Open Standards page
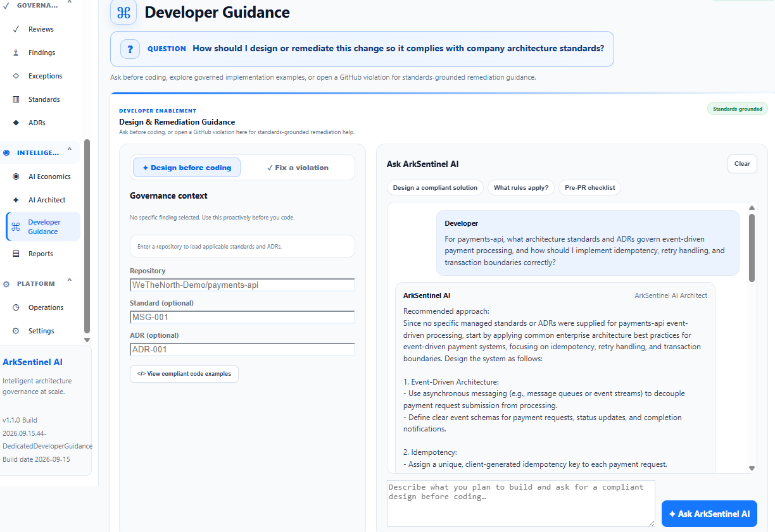 point(44,99)
